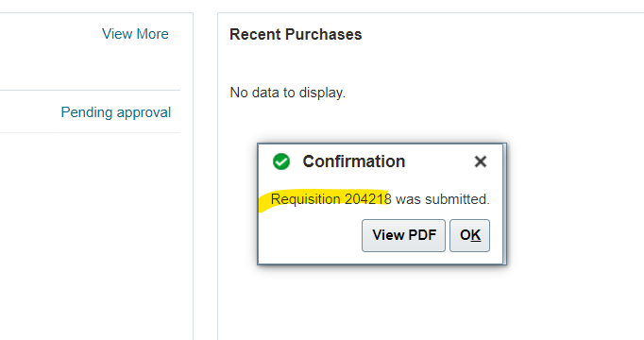The image size is (644, 340).
Task: Click the empty space left of View PDF
Action: (310, 235)
